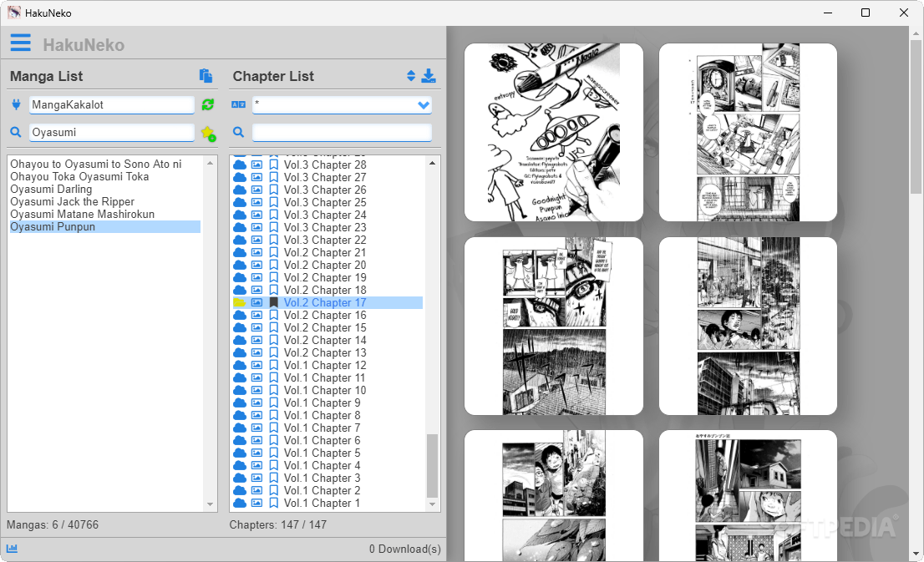
Task: Click the cloud icon for Vol.2 Chapter 20
Action: point(240,265)
